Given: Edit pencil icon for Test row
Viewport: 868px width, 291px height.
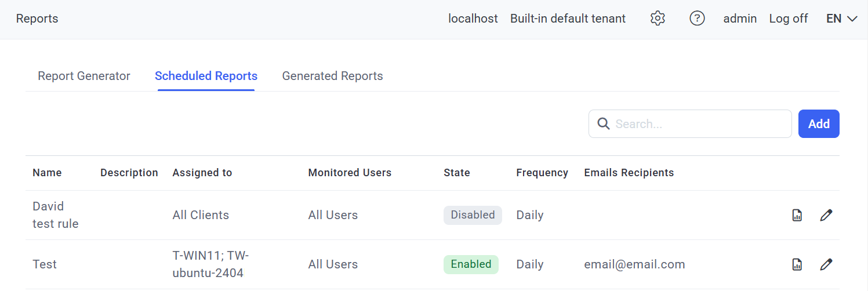Looking at the screenshot, I should (x=826, y=265).
